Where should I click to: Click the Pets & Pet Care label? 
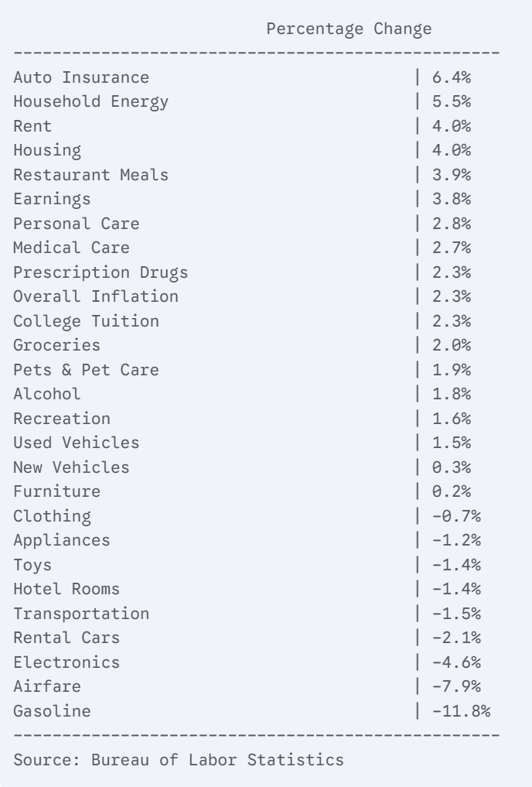(x=86, y=370)
